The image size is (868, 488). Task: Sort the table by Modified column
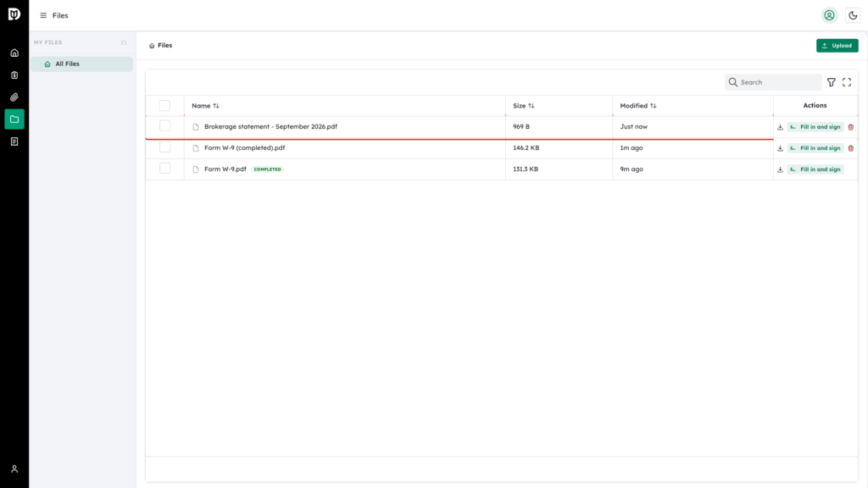(x=638, y=106)
